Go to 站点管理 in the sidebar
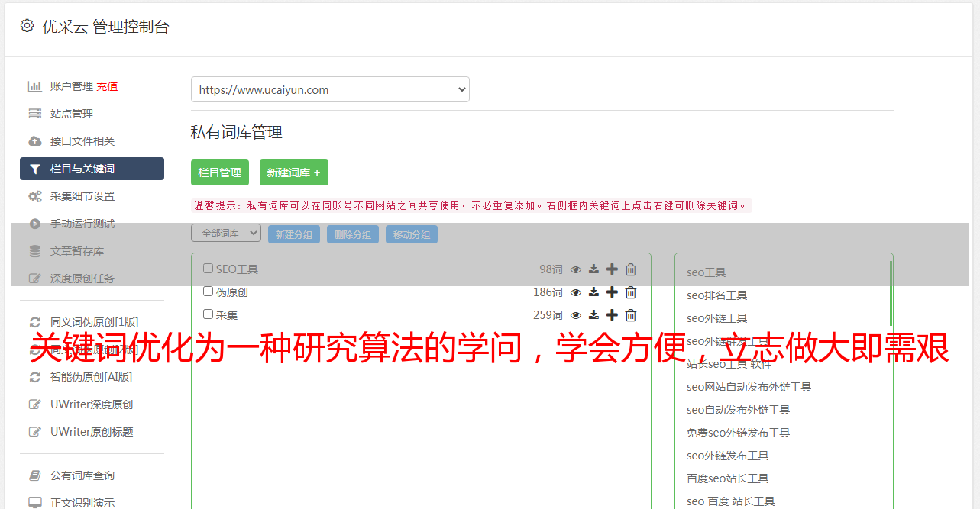 click(72, 114)
